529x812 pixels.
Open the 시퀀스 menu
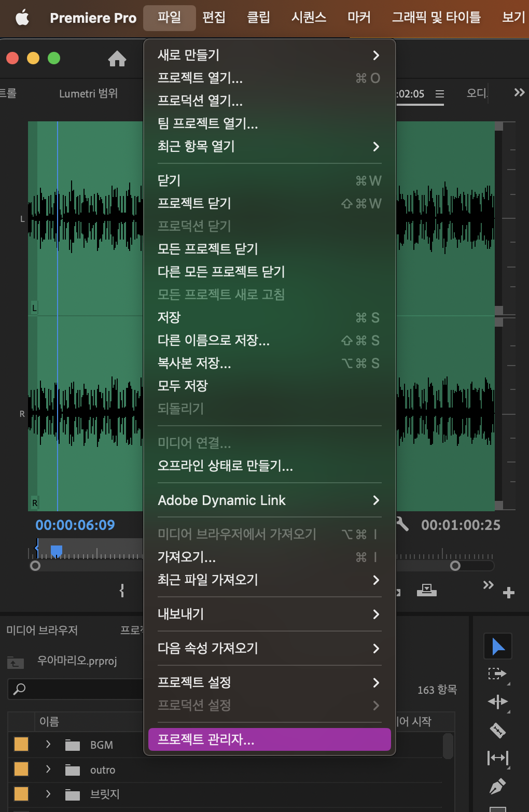(309, 18)
